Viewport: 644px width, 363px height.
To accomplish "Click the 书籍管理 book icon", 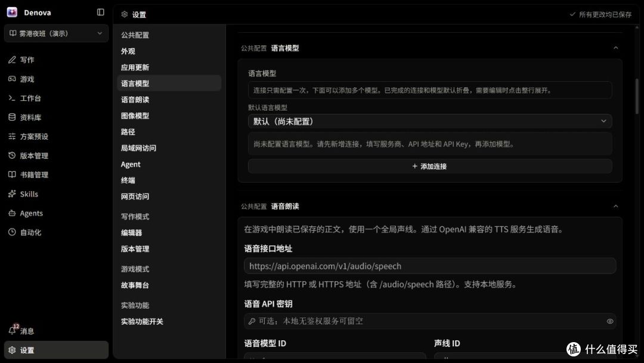I will tap(12, 175).
